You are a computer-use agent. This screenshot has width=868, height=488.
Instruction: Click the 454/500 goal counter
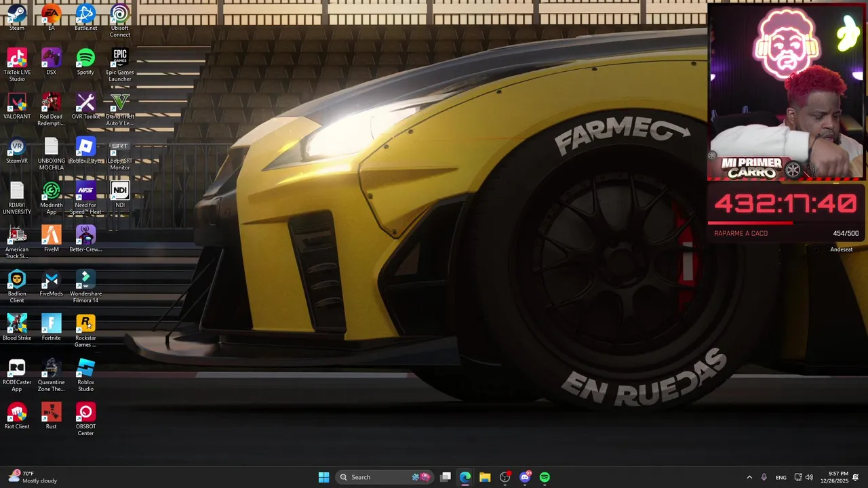tap(846, 233)
